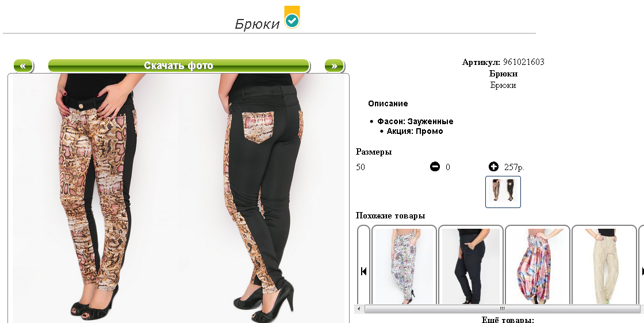Click the Брюки page title
This screenshot has height=323, width=644.
tap(257, 24)
